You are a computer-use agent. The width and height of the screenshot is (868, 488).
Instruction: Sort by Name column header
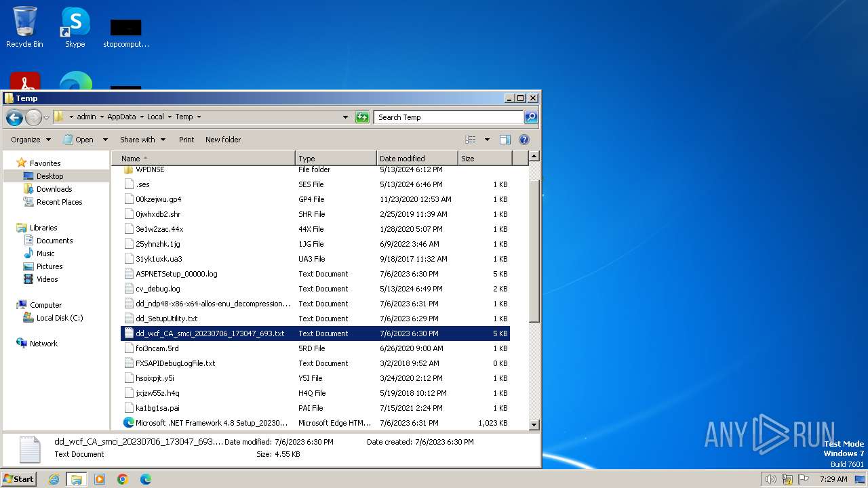204,159
